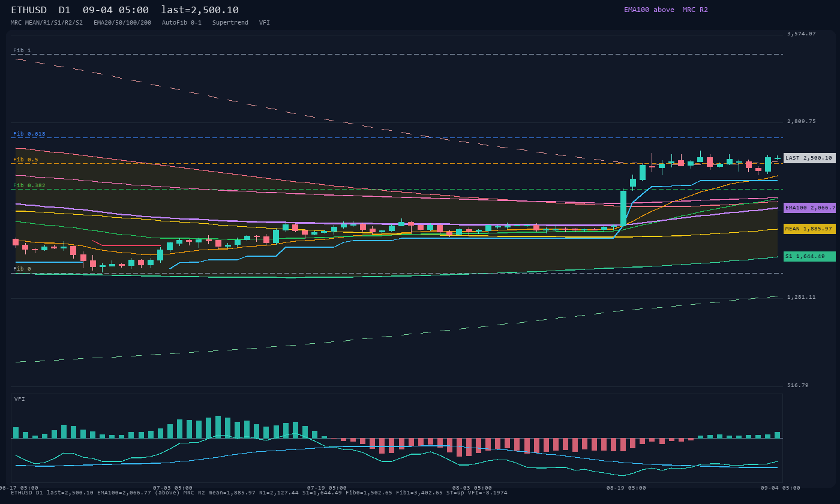Screen dimensions: 840x504
Task: Click the AutoFib 0-1 indicator label
Action: point(182,23)
